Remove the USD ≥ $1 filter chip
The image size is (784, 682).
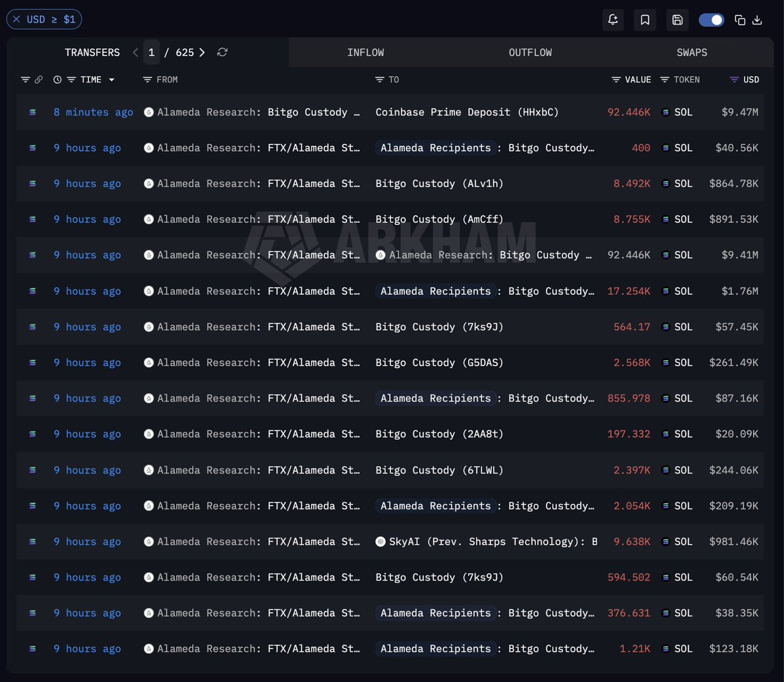[16, 20]
